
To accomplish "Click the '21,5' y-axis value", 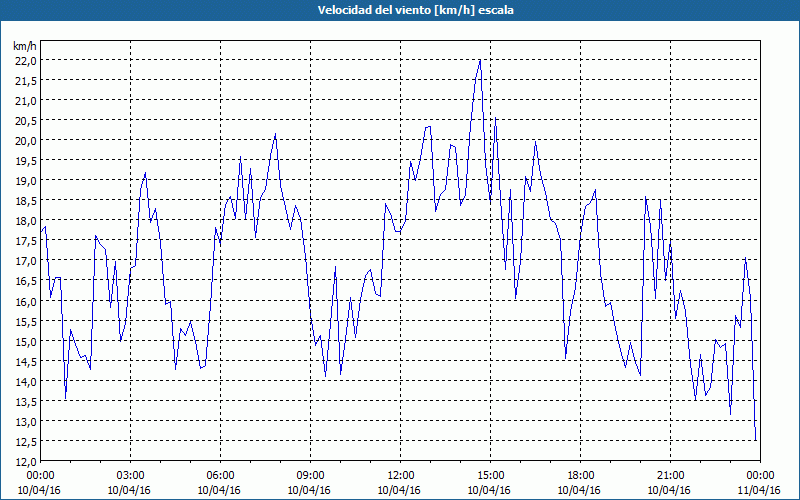I will tap(26, 80).
